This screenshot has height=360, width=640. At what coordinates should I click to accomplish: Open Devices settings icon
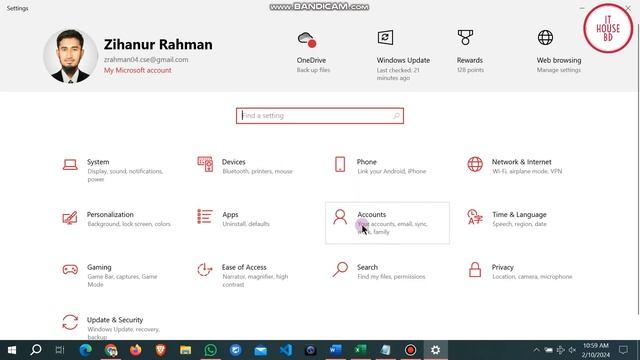pyautogui.click(x=205, y=164)
